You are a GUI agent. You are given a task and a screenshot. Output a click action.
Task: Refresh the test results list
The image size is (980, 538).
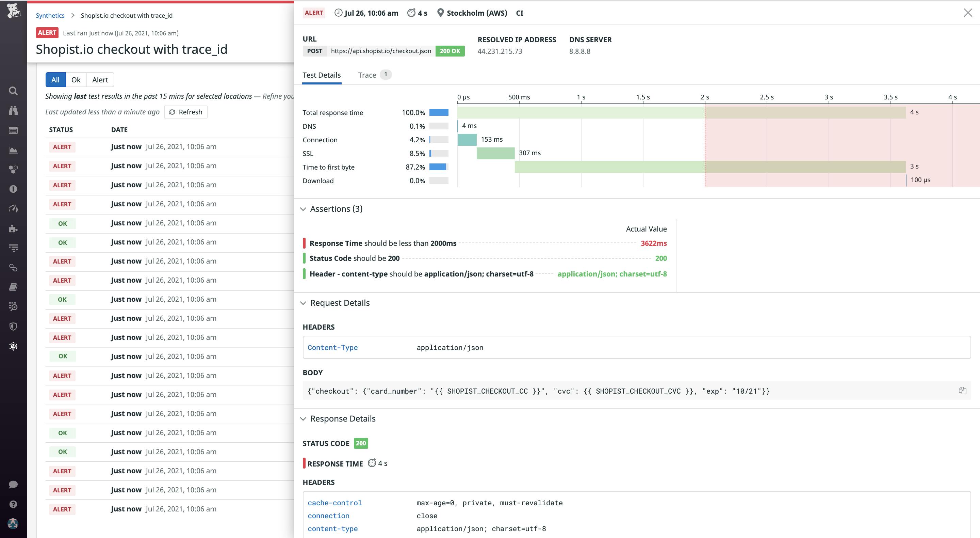(x=186, y=112)
